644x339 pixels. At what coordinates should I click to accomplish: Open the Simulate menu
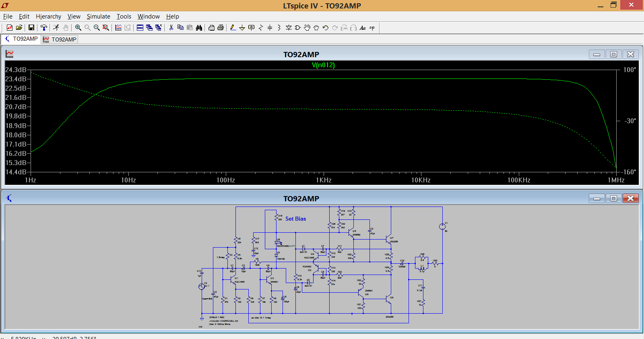[98, 17]
